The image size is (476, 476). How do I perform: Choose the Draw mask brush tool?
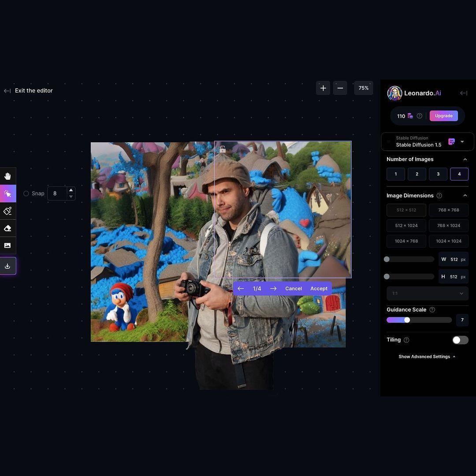point(7,211)
